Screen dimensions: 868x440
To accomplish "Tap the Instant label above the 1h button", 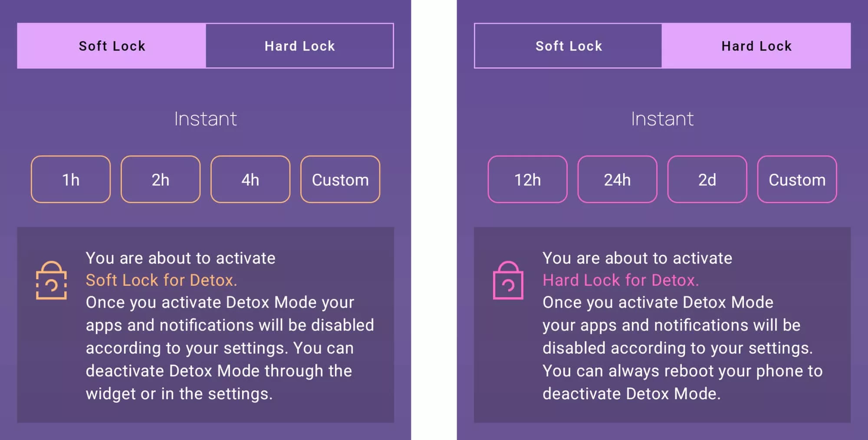I will coord(205,119).
